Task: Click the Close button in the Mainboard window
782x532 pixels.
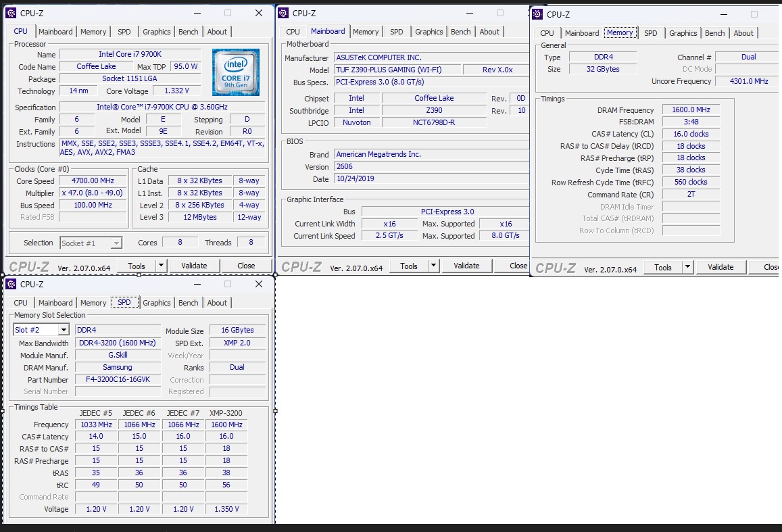Action: (512, 266)
